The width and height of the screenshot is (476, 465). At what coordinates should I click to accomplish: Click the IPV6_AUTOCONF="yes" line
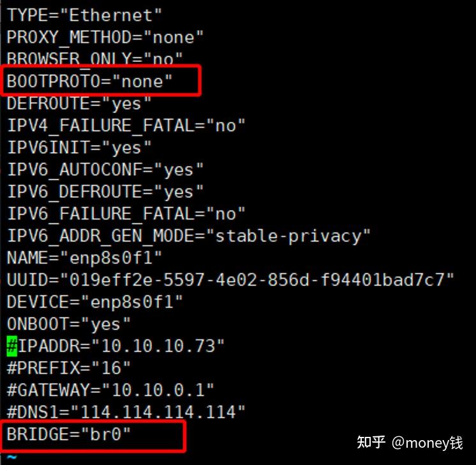(x=105, y=170)
